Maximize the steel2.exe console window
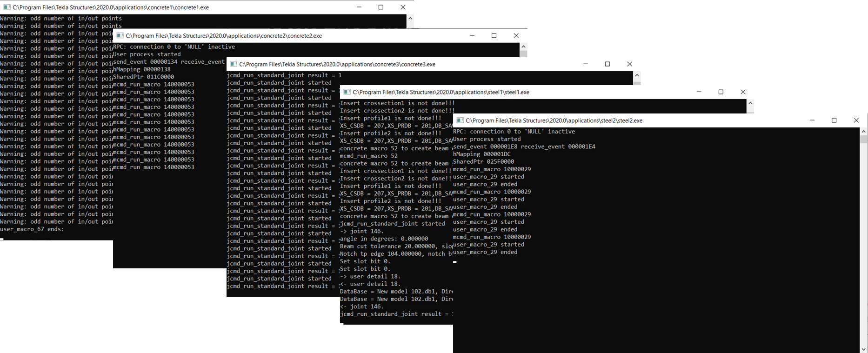 (834, 120)
